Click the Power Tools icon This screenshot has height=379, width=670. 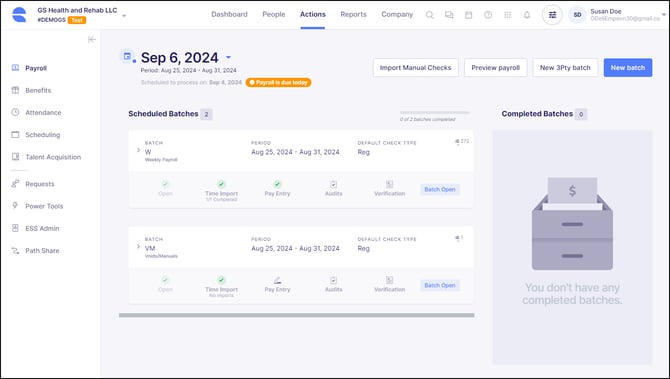click(15, 206)
